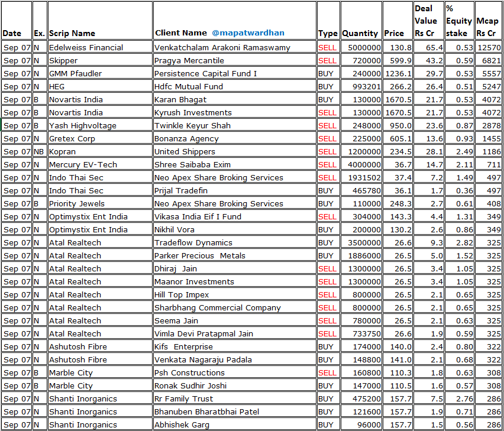Click Persistence Capital Fund I cell

click(x=235, y=73)
